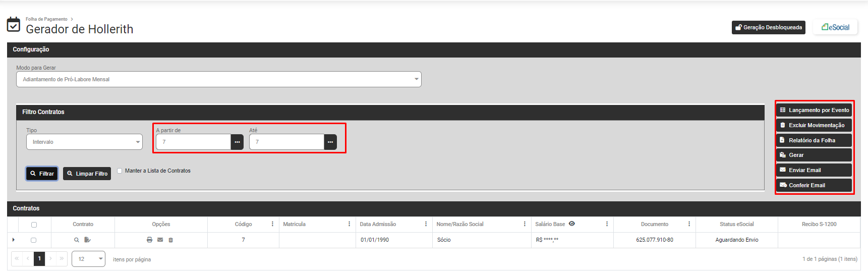This screenshot has width=868, height=274.
Task: Click the 'Lançamento por Evento' button
Action: (814, 110)
